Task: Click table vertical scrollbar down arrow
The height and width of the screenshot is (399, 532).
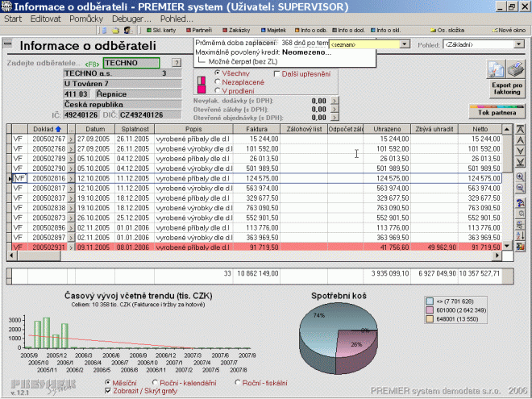Action: (x=506, y=246)
